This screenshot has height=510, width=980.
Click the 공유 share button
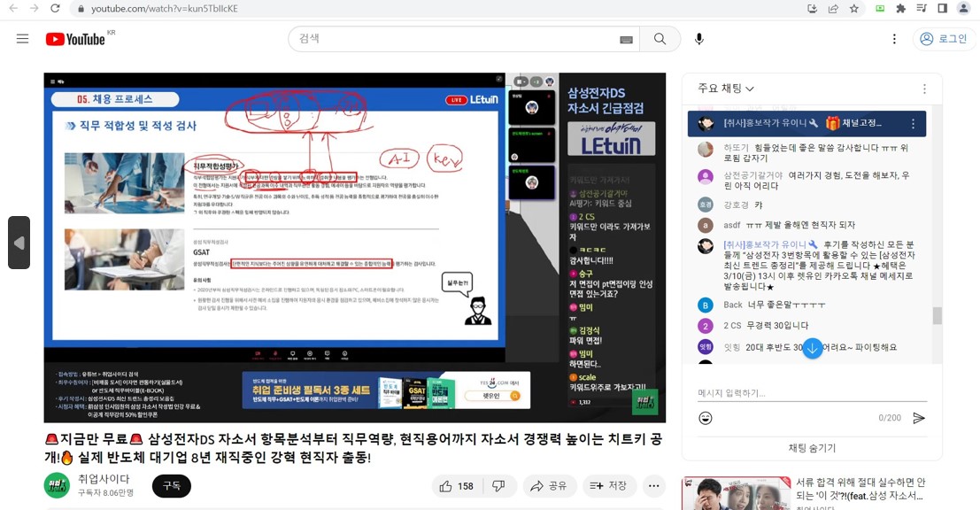[x=549, y=486]
